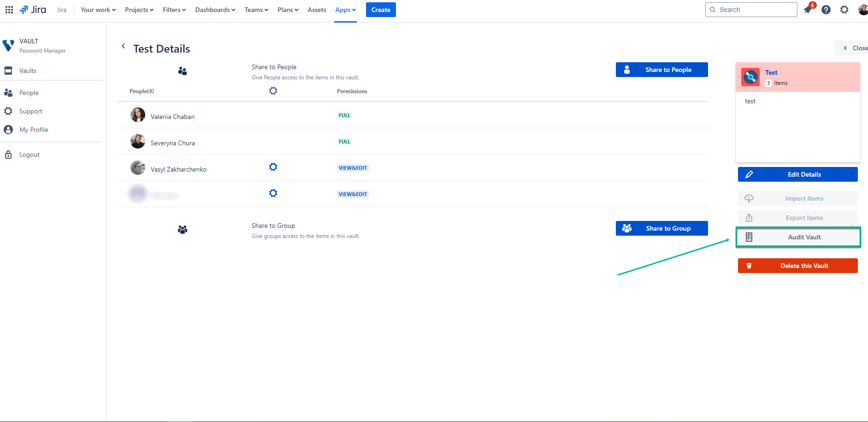Open the notifications bell
Viewport: 868px width, 422px height.
pyautogui.click(x=808, y=9)
